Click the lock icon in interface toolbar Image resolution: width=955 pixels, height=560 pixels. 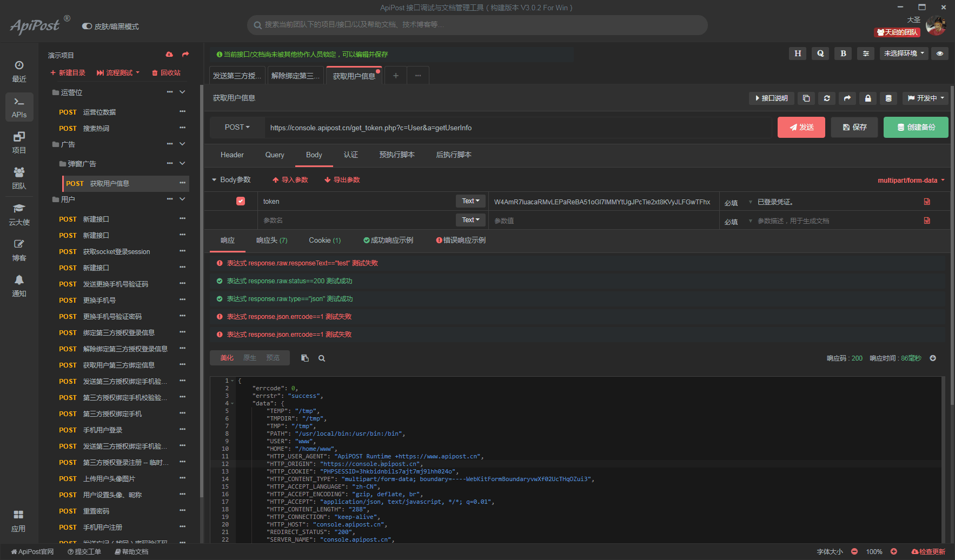[868, 98]
